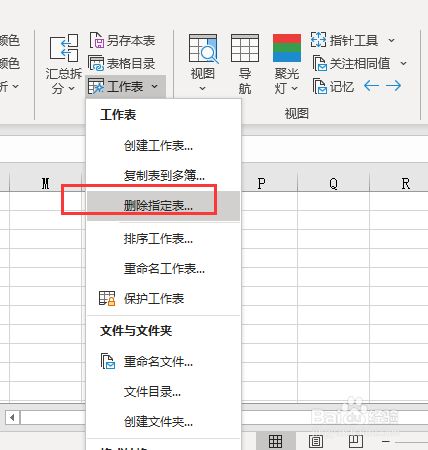Select 文件目录... menu entry

(163, 392)
